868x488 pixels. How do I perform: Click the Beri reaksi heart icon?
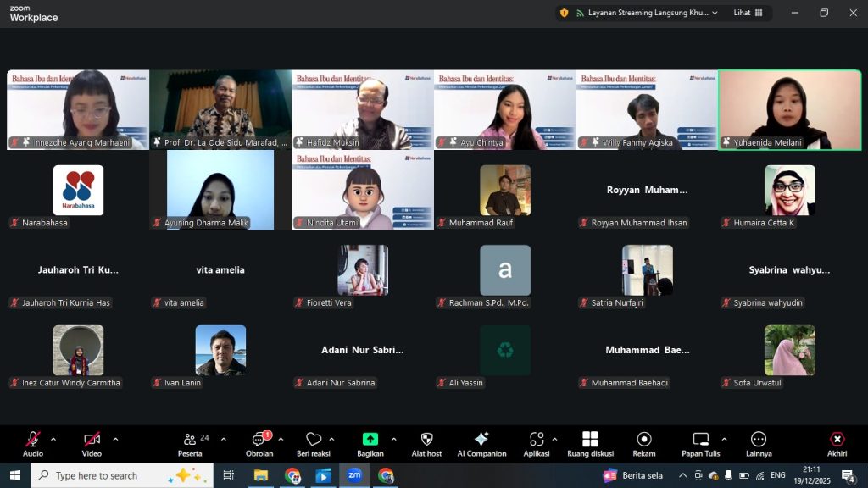313,442
